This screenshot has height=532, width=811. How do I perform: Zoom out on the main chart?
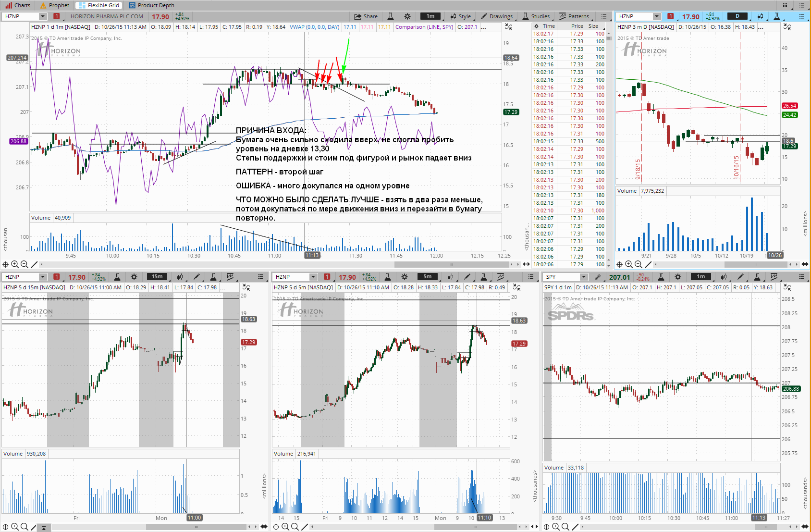coord(24,264)
